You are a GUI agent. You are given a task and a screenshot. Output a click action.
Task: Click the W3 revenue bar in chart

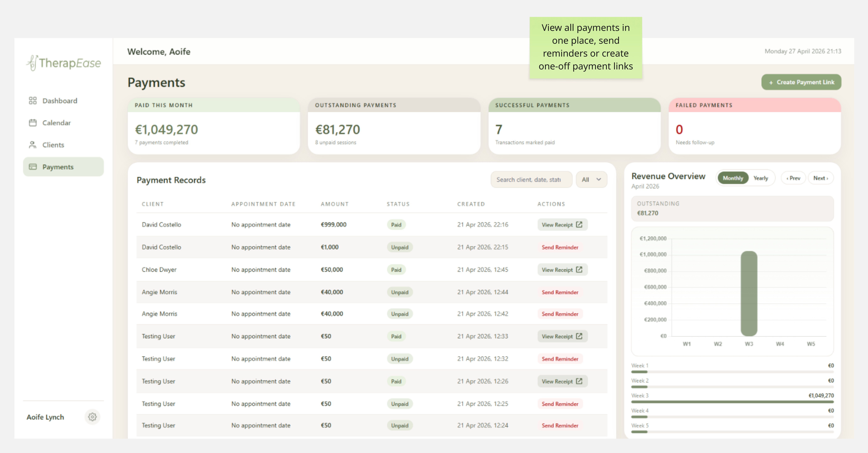749,293
